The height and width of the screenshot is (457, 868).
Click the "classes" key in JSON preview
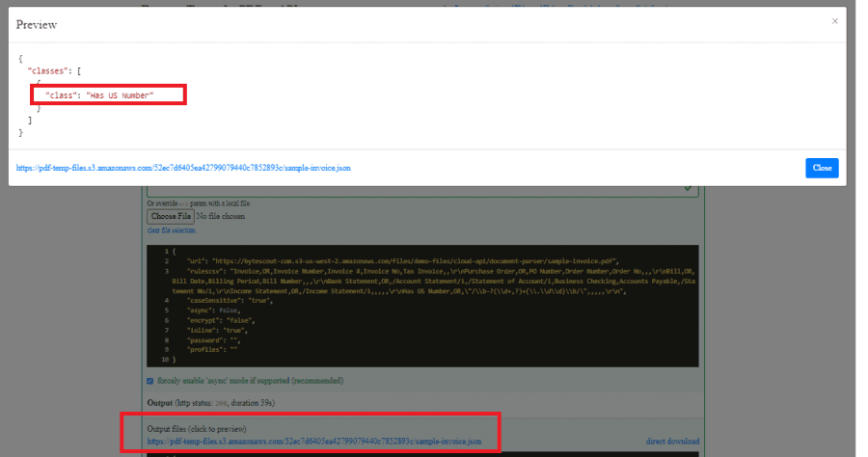(47, 71)
